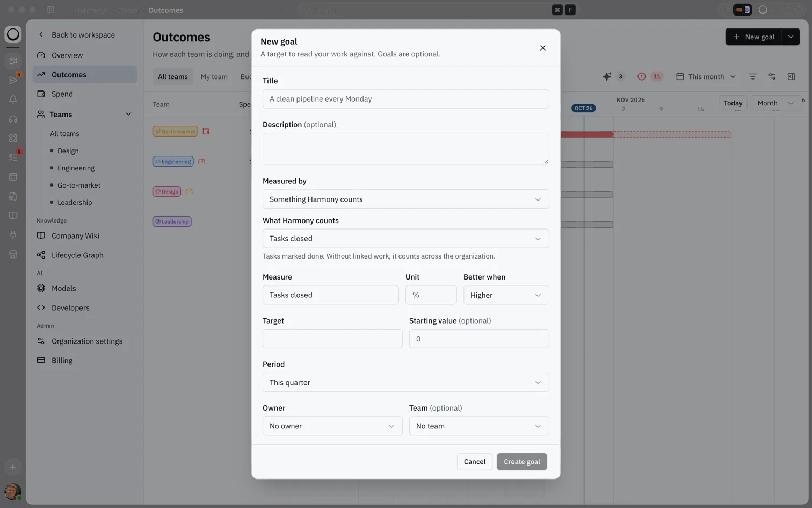The height and width of the screenshot is (508, 812).
Task: Click the headphones icon in left rail
Action: click(13, 119)
